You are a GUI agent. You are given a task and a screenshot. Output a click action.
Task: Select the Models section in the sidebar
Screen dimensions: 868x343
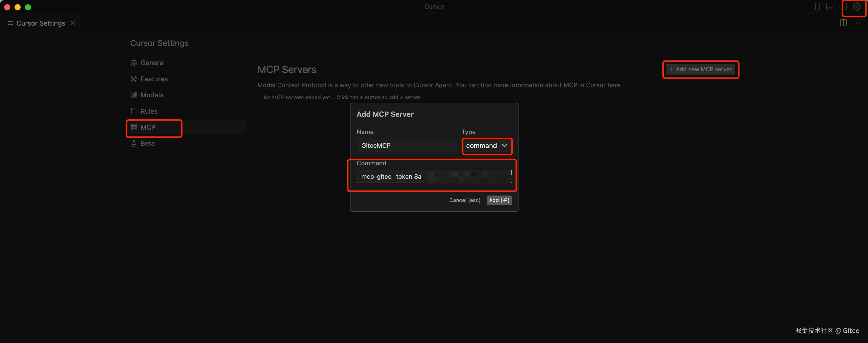(x=152, y=95)
